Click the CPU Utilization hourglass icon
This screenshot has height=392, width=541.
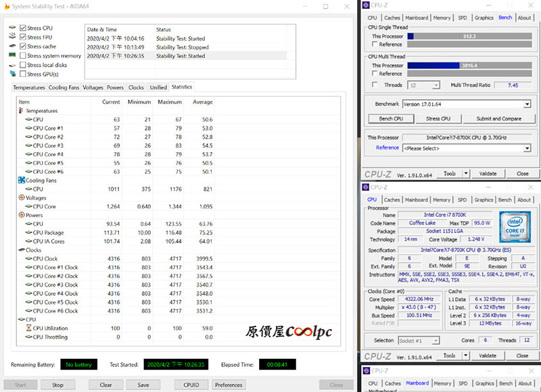pos(28,328)
